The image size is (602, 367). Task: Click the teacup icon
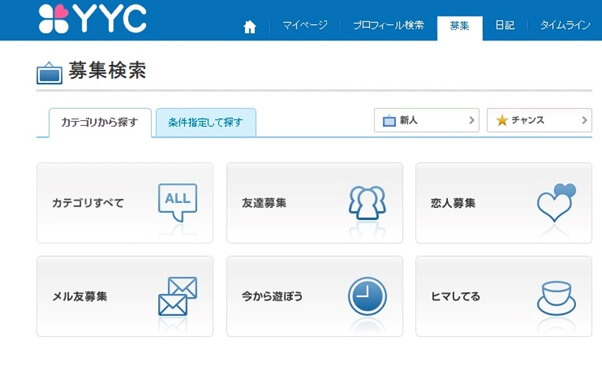tap(556, 298)
